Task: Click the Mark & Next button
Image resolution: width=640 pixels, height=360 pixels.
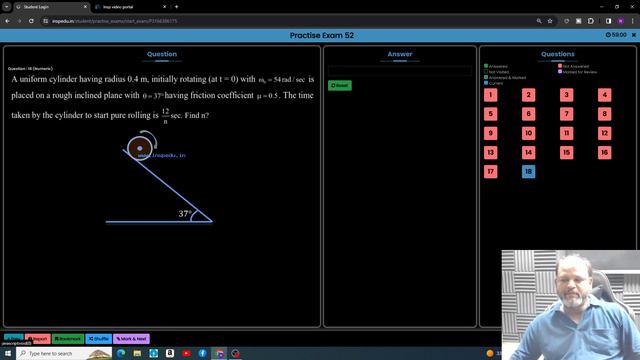Action: click(x=131, y=339)
